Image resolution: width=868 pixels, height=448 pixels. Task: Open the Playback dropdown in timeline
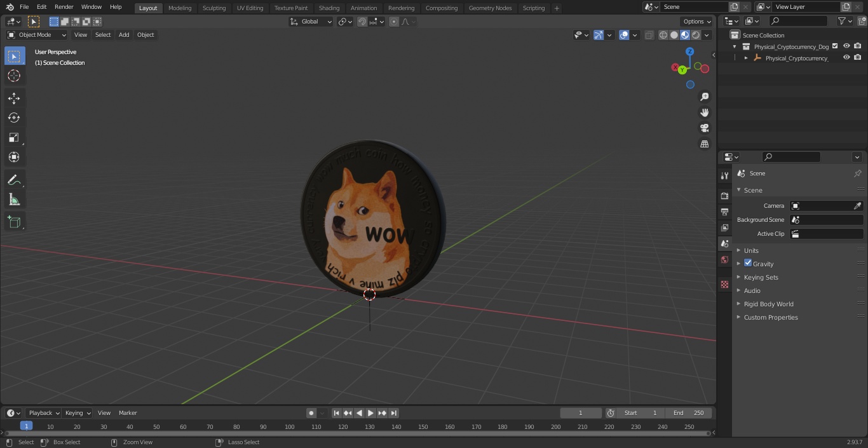coord(44,413)
